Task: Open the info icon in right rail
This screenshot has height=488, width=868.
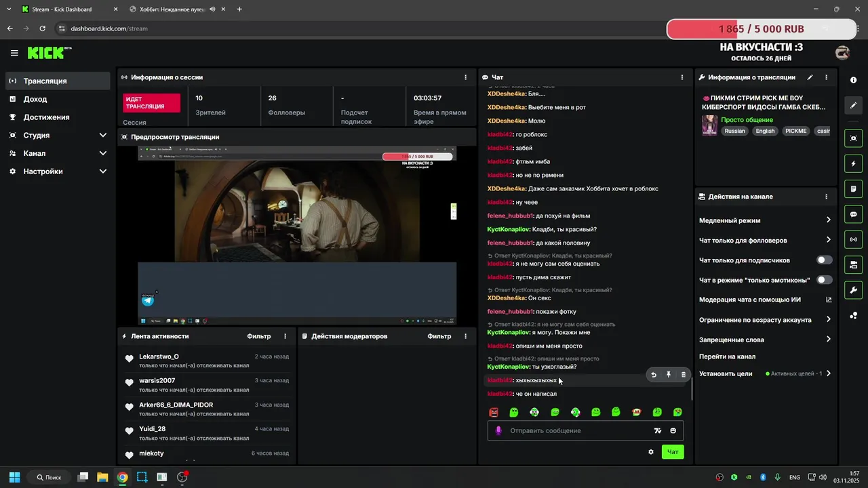Action: click(853, 80)
